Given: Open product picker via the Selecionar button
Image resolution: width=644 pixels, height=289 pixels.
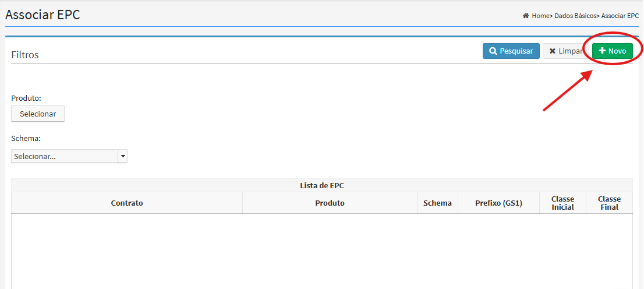Looking at the screenshot, I should (38, 114).
